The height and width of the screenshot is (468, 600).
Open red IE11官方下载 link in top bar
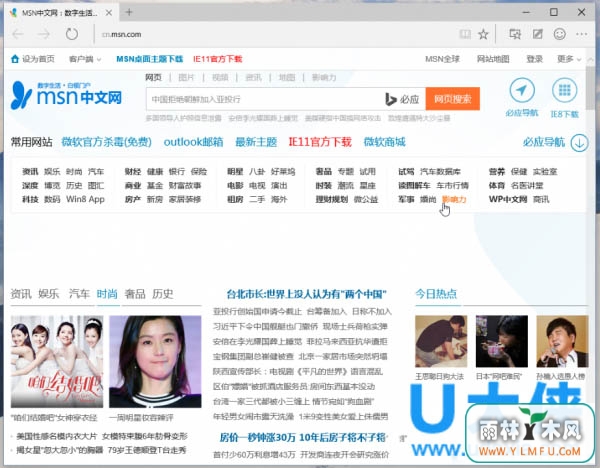click(x=217, y=59)
